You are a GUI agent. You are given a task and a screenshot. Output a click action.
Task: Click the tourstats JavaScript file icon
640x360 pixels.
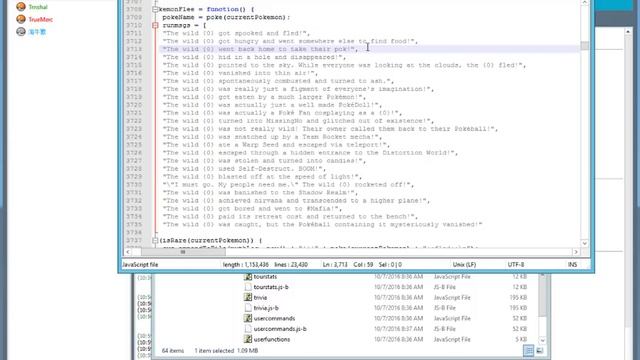[248, 277]
